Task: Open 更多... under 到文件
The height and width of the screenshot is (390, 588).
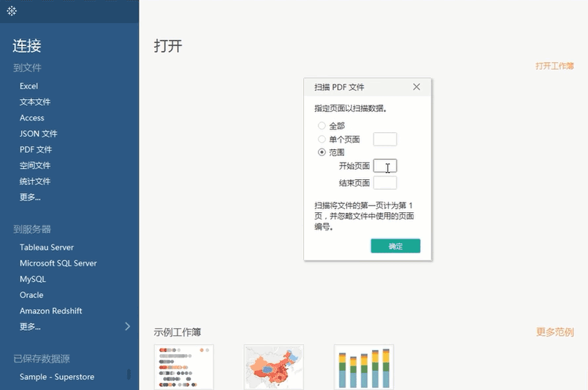Action: tap(30, 197)
